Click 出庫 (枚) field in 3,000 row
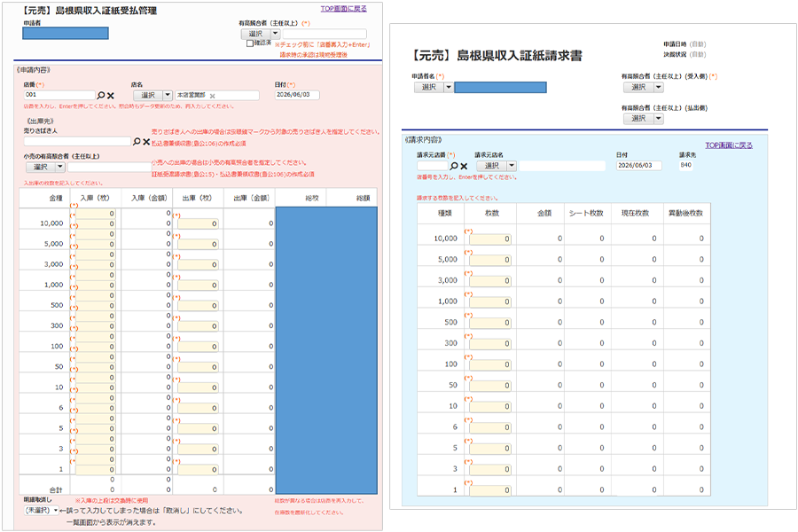The image size is (798, 532). [198, 265]
